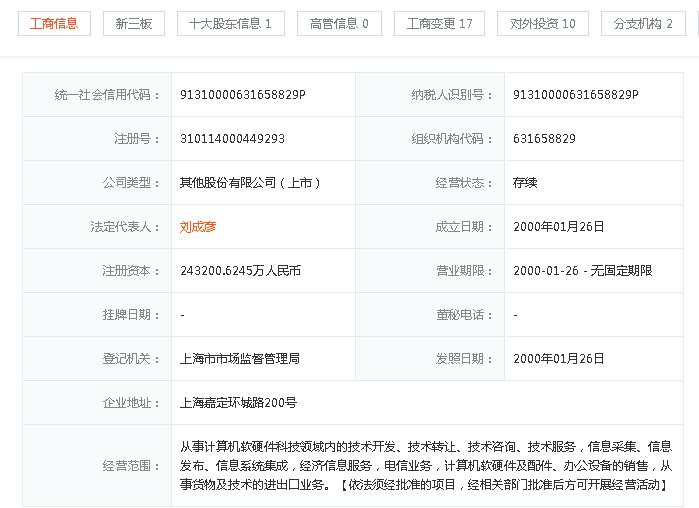Click the 登记机关 label

[131, 359]
